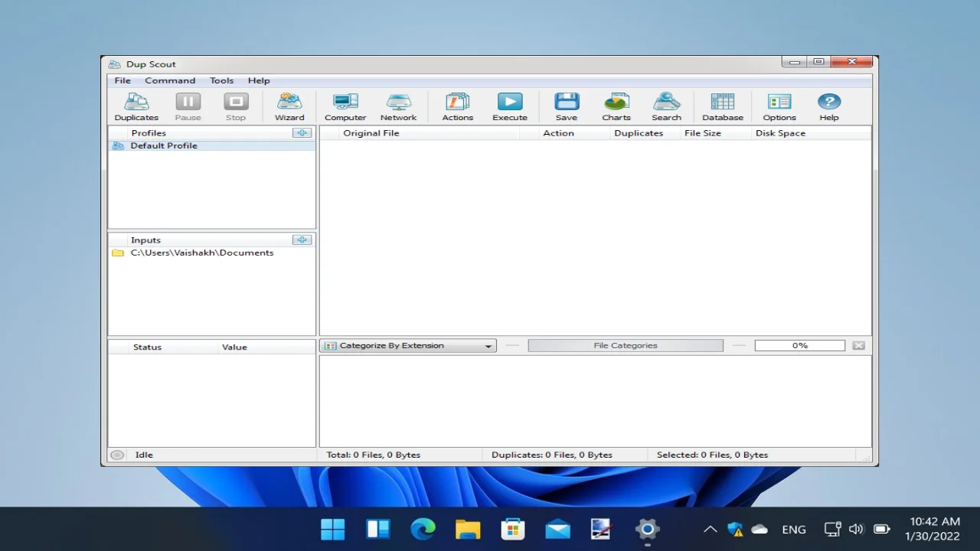Click the Inputs panel header
Screen dimensions: 980x551
click(145, 240)
